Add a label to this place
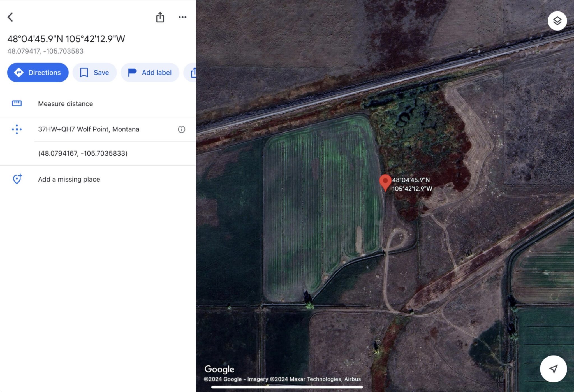Image resolution: width=574 pixels, height=392 pixels. point(150,73)
